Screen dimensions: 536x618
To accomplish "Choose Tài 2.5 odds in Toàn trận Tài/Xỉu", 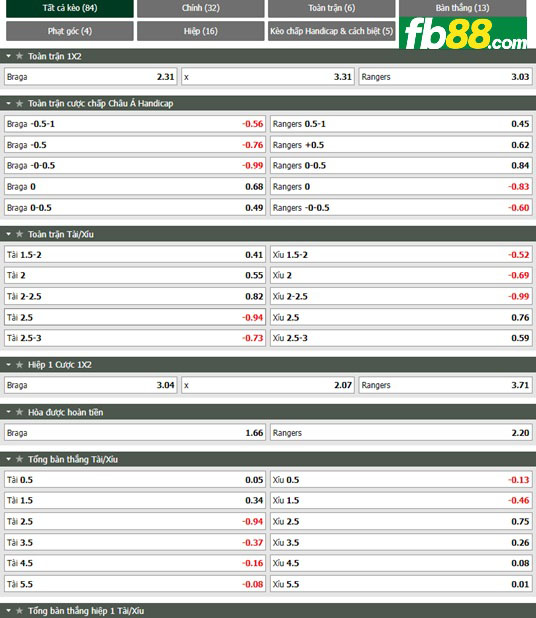I will coord(135,317).
